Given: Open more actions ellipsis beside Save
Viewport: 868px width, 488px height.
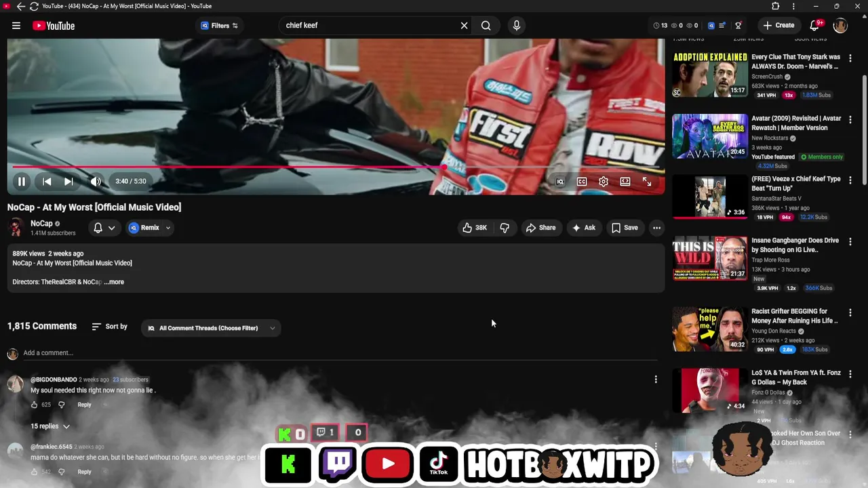Looking at the screenshot, I should (x=656, y=228).
